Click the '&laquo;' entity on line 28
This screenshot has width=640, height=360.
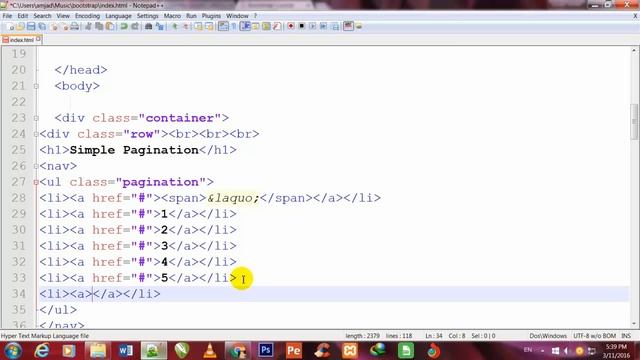(233, 198)
